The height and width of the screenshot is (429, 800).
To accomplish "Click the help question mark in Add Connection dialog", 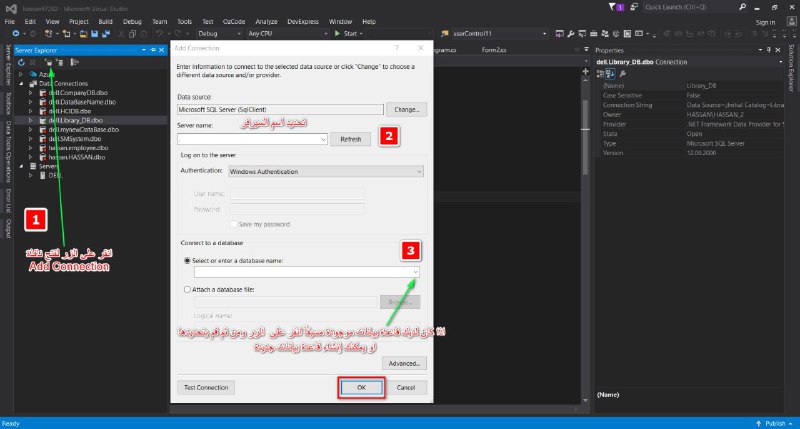I will (396, 48).
